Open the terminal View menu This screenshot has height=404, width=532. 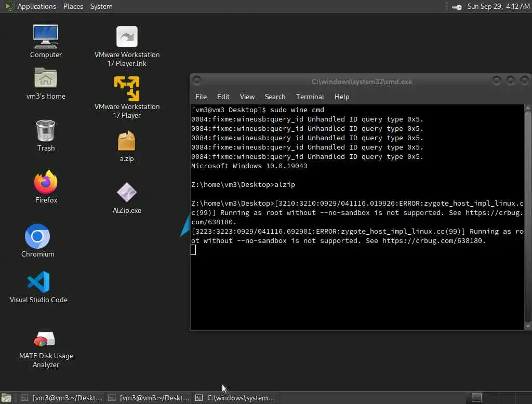247,97
